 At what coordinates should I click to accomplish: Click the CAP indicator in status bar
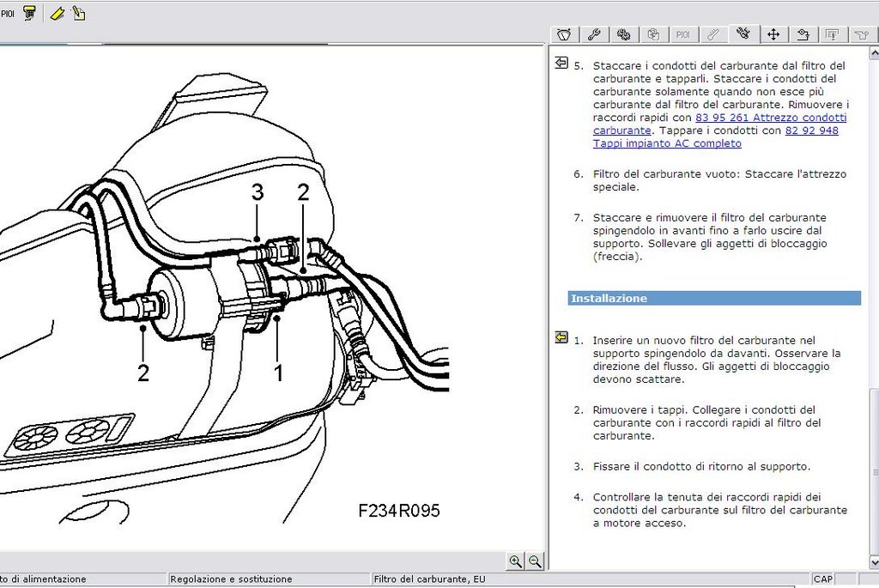(x=823, y=579)
